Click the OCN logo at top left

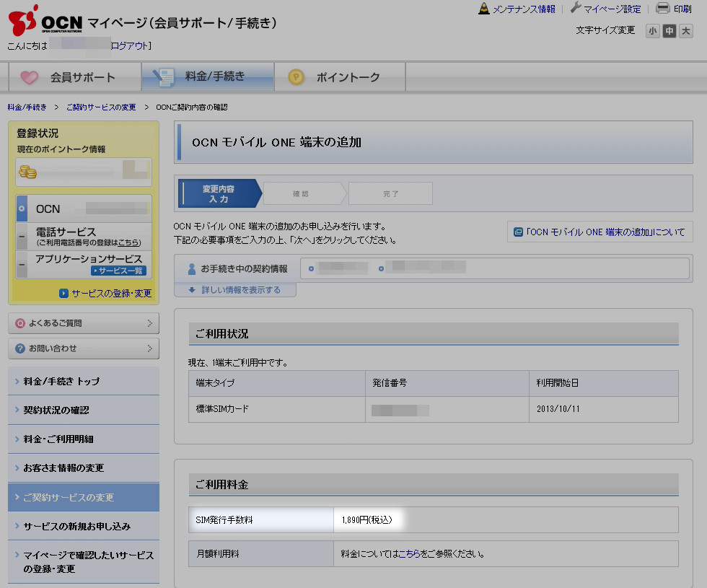click(43, 22)
